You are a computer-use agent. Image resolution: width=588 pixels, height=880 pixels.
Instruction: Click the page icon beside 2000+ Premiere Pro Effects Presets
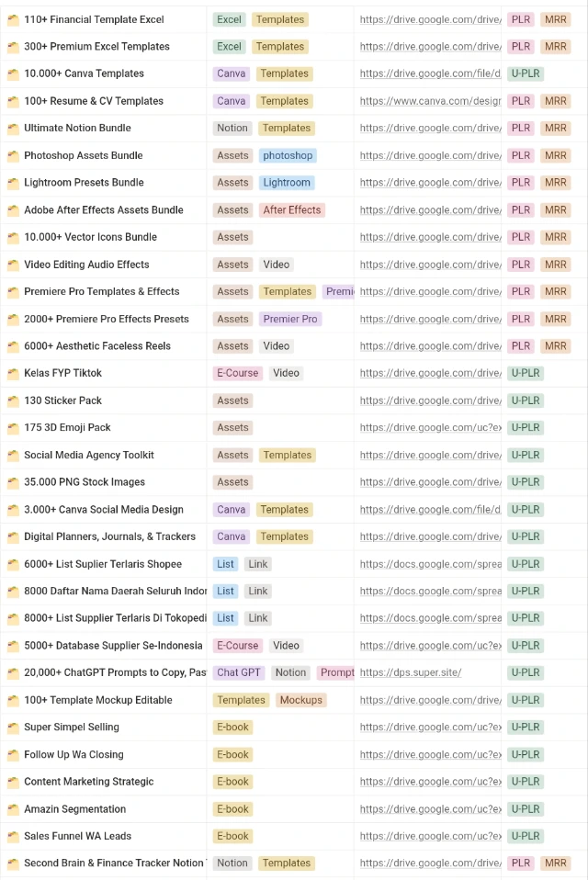click(x=13, y=320)
